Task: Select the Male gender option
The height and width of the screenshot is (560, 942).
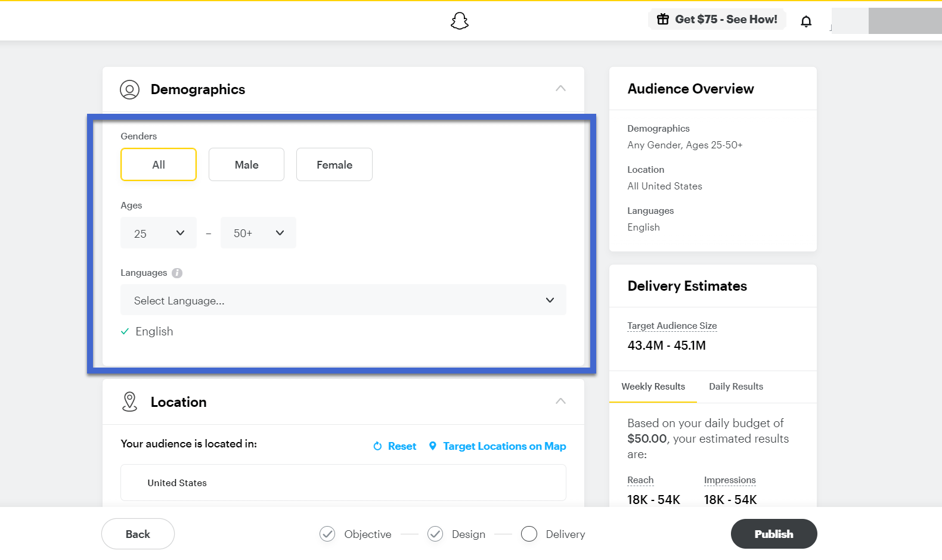Action: pos(246,164)
